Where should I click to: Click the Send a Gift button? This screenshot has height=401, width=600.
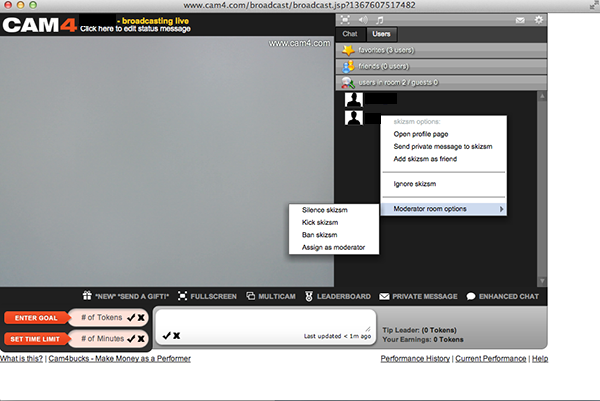(x=126, y=296)
